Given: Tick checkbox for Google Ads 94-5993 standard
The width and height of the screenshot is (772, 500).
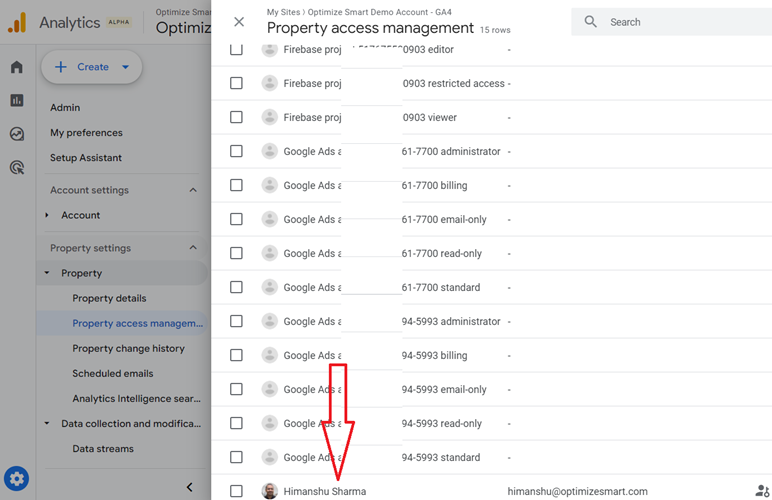Looking at the screenshot, I should tap(236, 457).
